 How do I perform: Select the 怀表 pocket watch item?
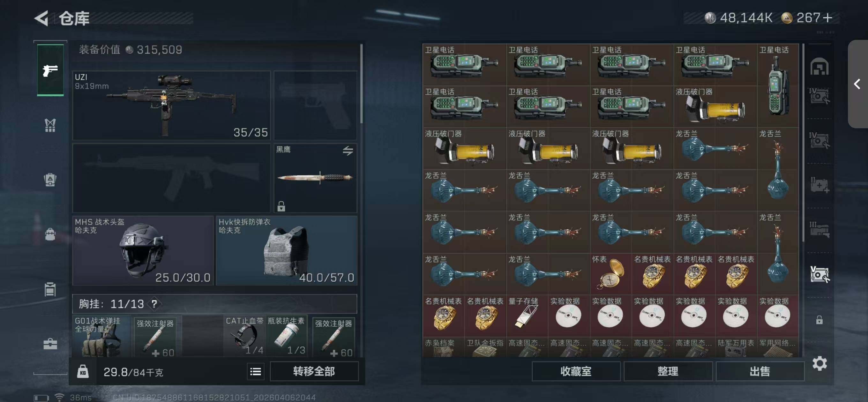click(610, 274)
